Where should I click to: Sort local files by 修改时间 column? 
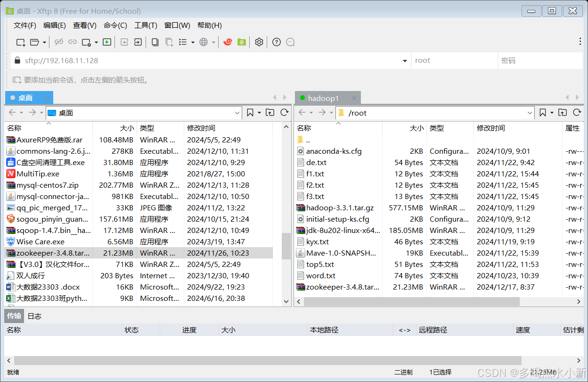(228, 128)
